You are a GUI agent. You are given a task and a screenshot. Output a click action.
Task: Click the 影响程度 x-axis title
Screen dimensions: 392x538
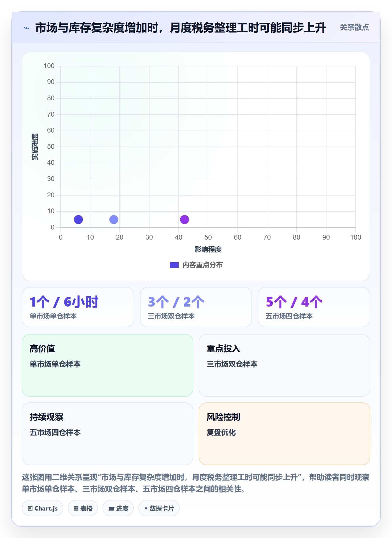pos(208,249)
